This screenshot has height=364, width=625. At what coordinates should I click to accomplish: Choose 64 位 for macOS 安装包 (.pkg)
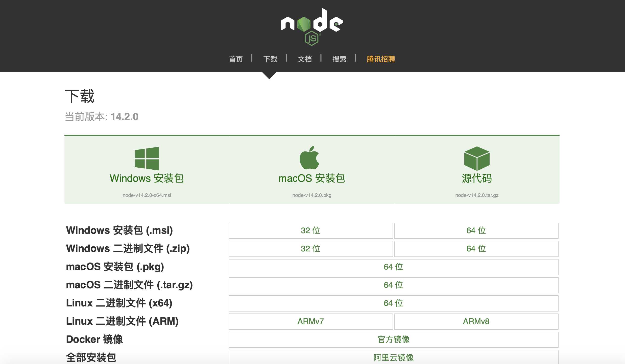[394, 267]
